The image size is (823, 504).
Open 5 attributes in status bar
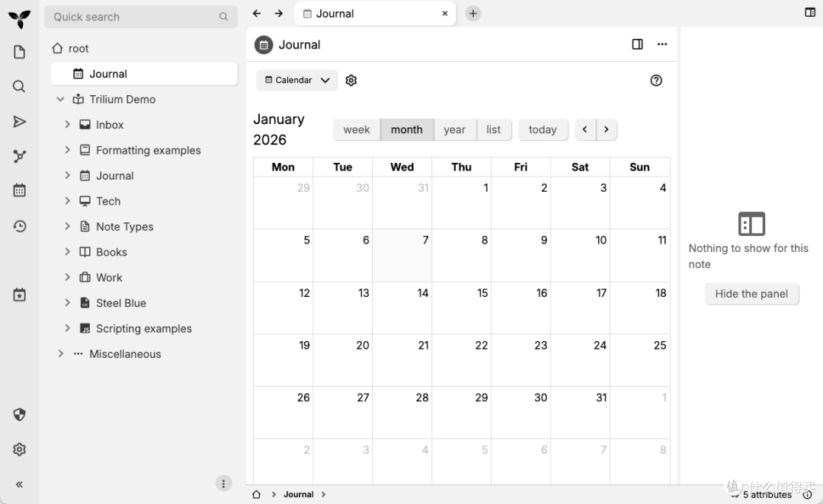(x=767, y=495)
